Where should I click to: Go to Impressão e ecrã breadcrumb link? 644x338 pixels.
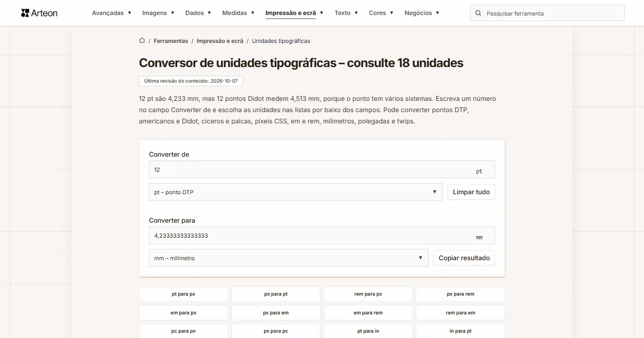pos(220,41)
